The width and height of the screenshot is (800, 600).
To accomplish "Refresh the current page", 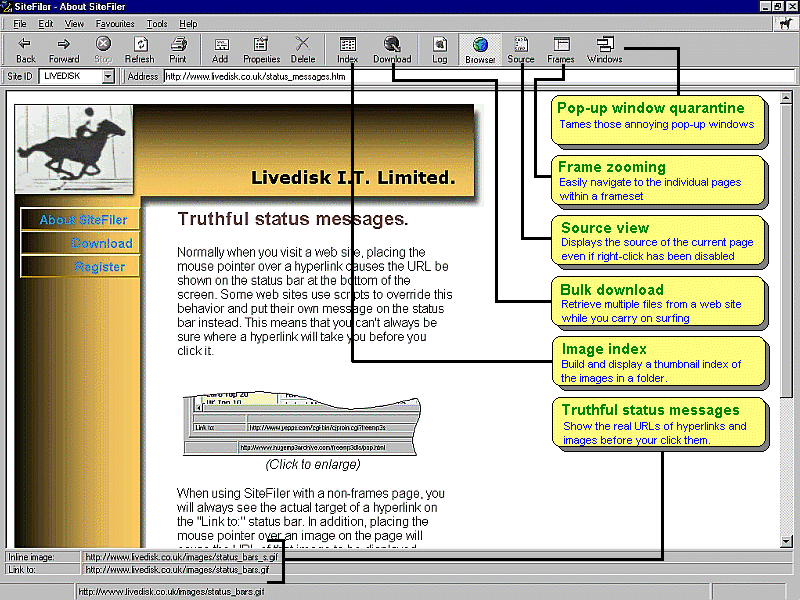I will [139, 50].
